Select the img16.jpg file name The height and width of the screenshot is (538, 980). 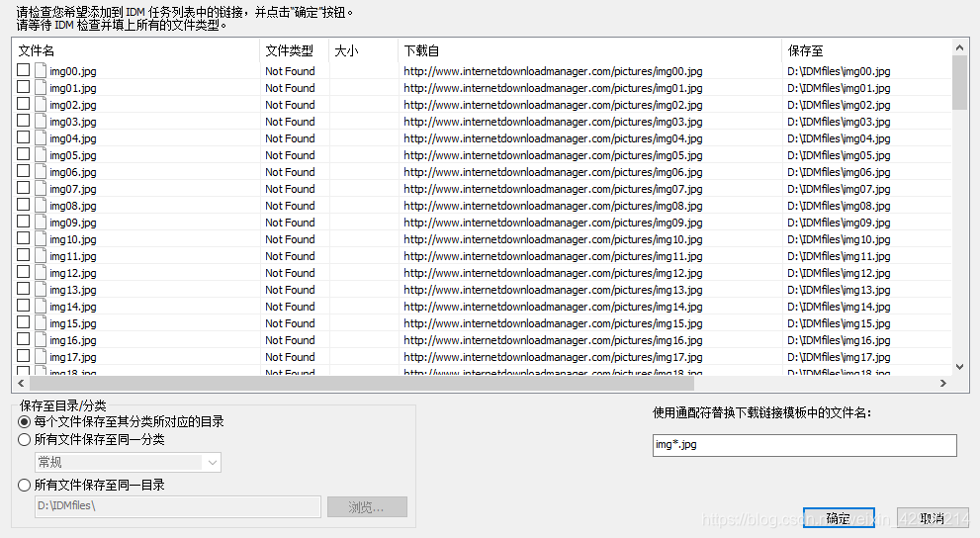click(x=73, y=340)
